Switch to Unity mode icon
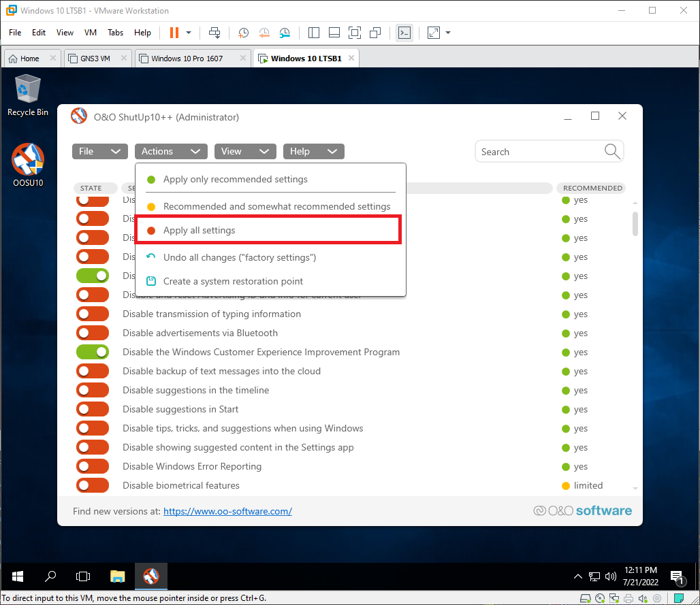Screen dimensions: 700x605 pos(375,33)
